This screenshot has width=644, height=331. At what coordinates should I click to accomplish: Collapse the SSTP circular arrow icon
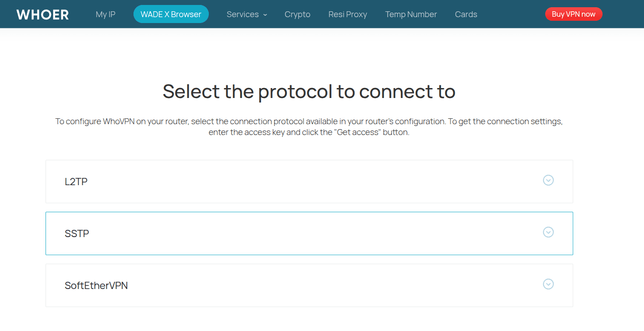(548, 232)
